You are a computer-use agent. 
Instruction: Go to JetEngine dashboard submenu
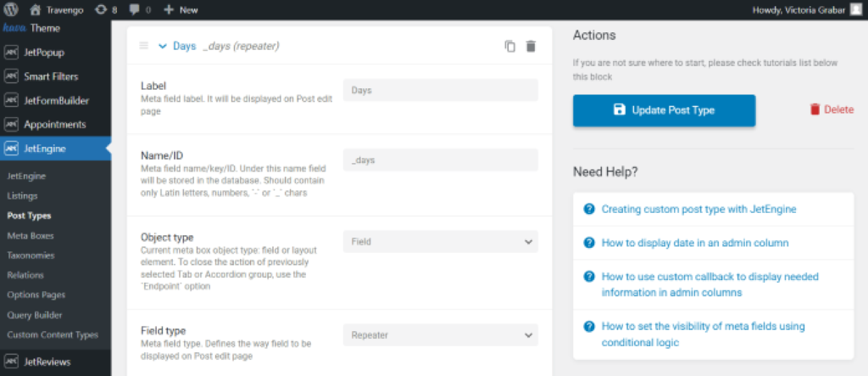[x=26, y=176]
